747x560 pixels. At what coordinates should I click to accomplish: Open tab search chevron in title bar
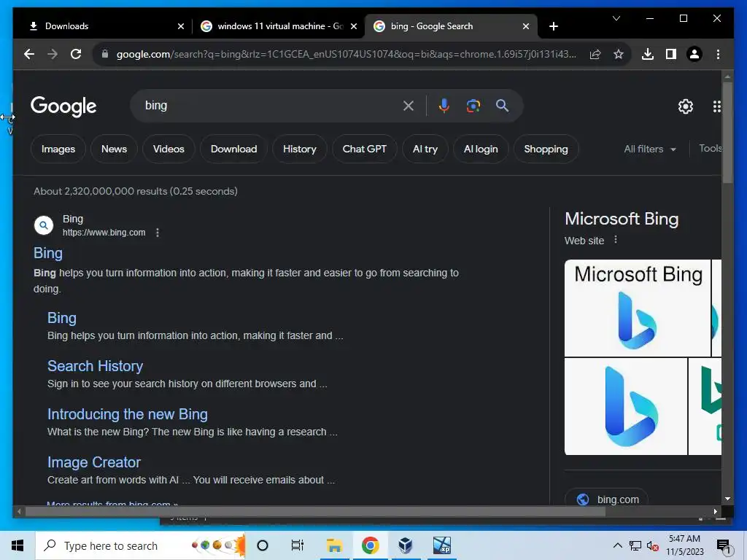pos(616,18)
